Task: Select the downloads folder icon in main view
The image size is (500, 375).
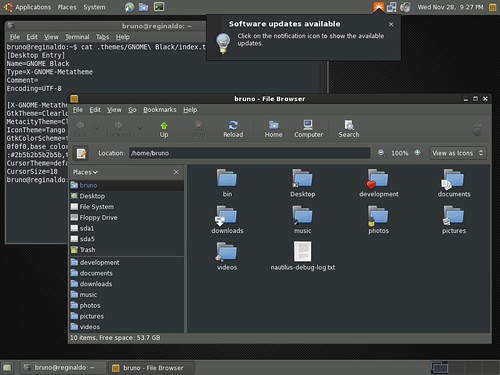Action: (x=227, y=215)
